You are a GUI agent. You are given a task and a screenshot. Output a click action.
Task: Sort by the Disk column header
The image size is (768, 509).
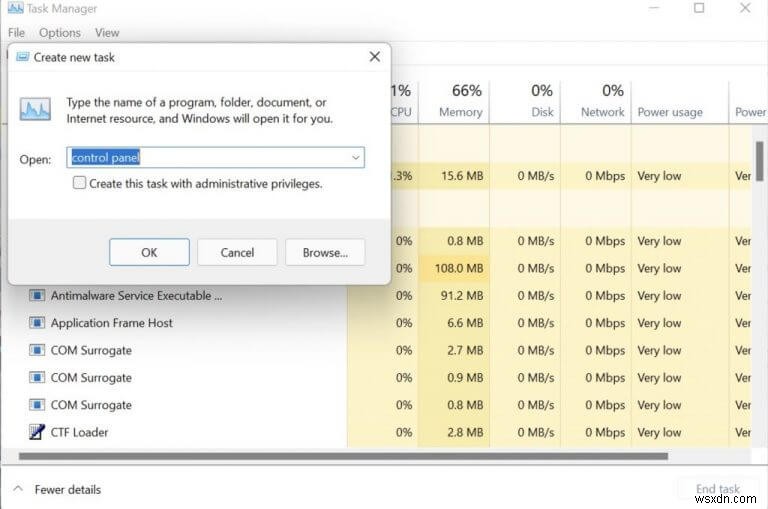525,101
